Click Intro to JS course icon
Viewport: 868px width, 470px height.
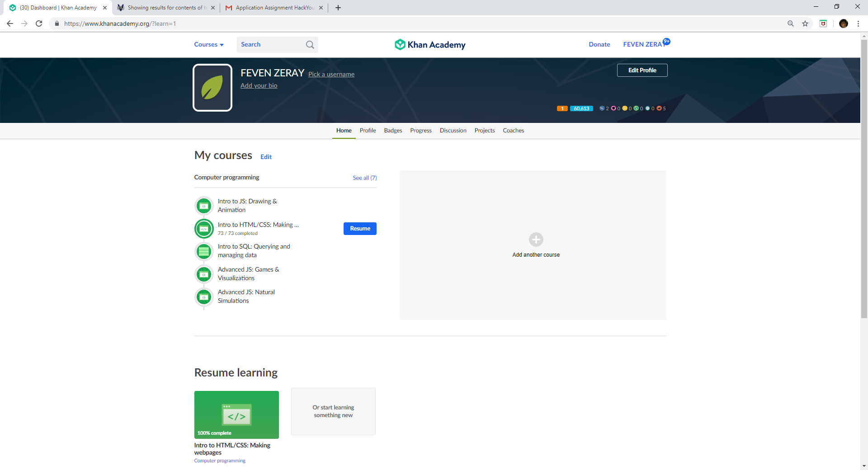click(x=204, y=206)
